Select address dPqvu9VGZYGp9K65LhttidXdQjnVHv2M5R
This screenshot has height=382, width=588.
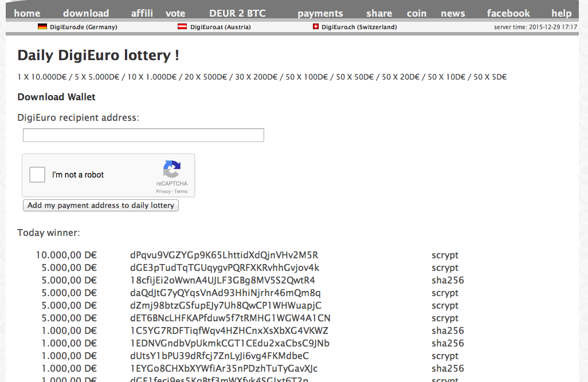click(224, 255)
